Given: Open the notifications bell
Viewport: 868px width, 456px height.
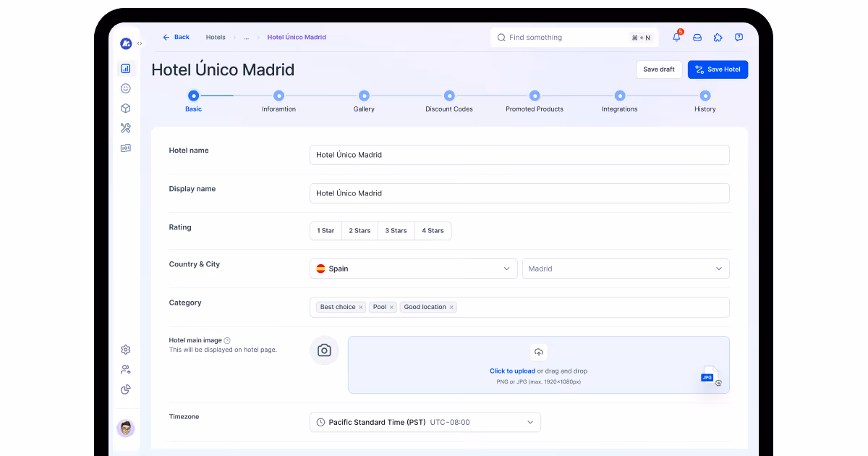Looking at the screenshot, I should (677, 37).
